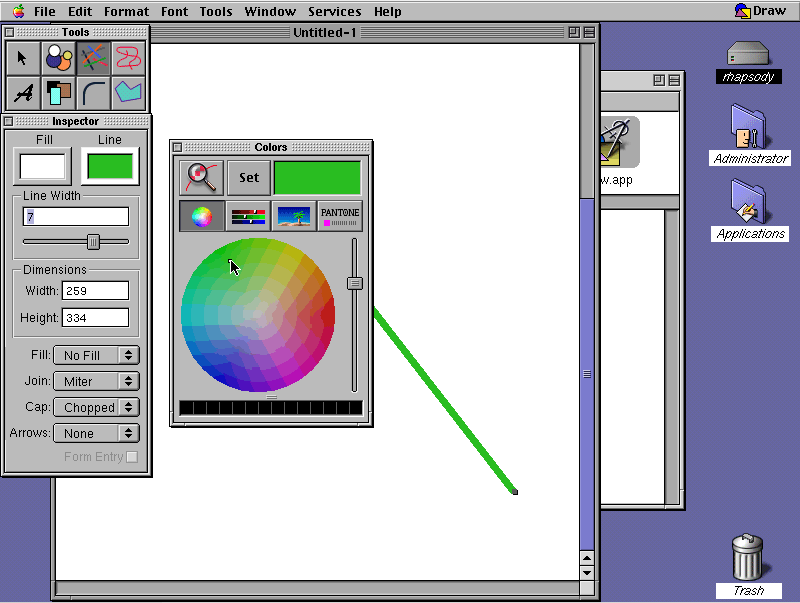Switch to image palette picker mode
800x603 pixels.
[294, 216]
